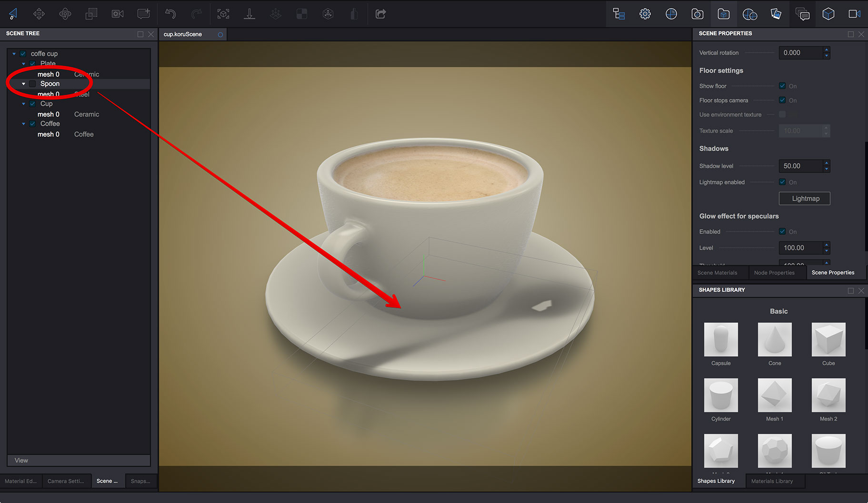
Task: Toggle visibility of the Spoon node
Action: [x=32, y=83]
